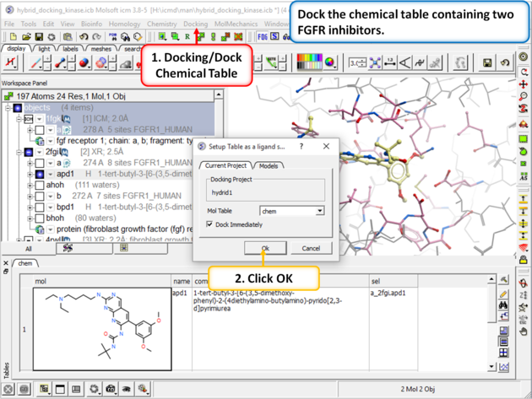Expand the 2fgi object dropdown arrow

click(40, 152)
